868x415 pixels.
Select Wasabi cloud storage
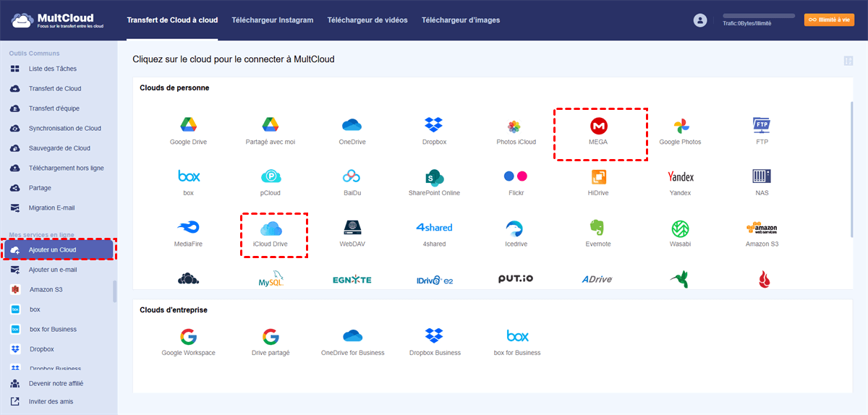point(680,227)
